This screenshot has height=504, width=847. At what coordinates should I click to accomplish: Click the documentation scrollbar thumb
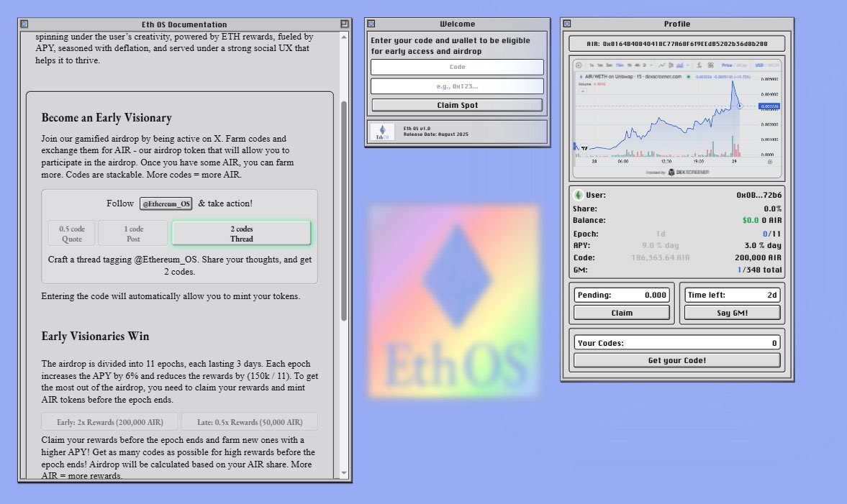[343, 211]
